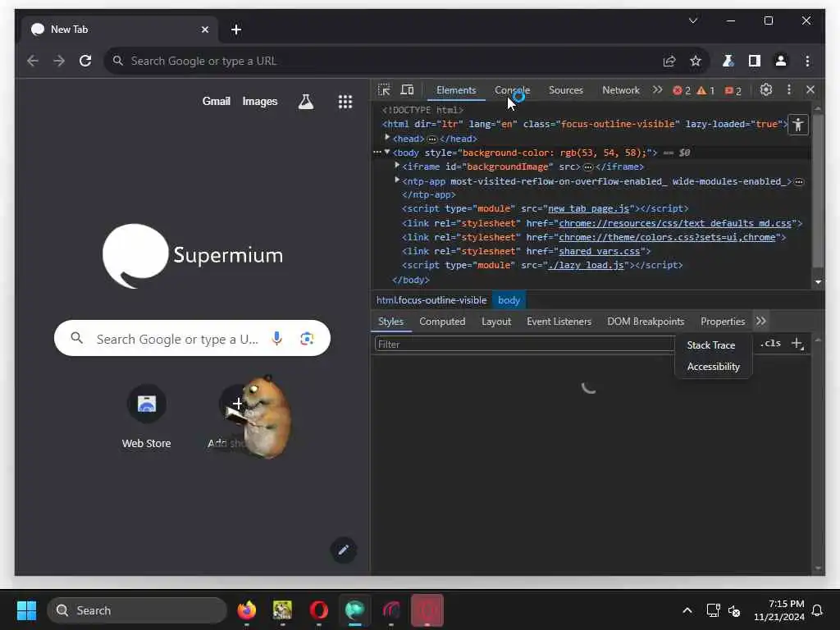Click the yellow warnings count badge
840x630 pixels.
(705, 90)
